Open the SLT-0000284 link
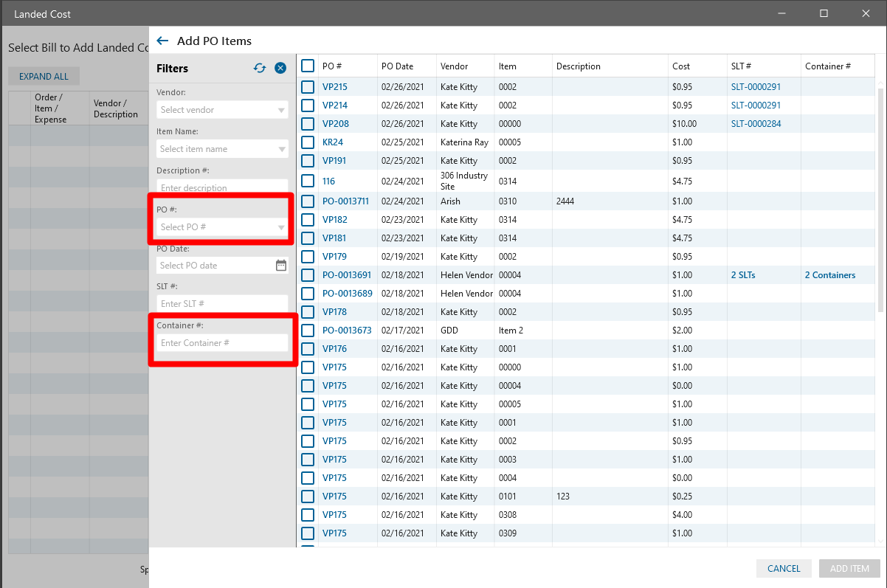This screenshot has height=588, width=887. 756,124
